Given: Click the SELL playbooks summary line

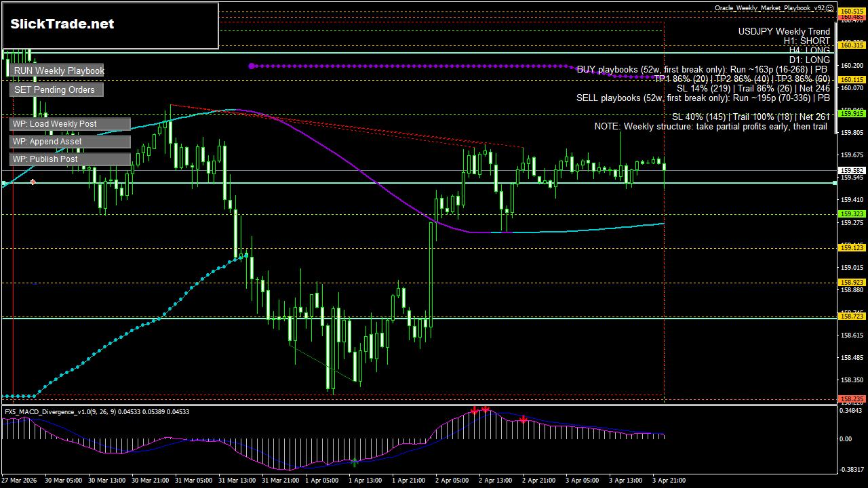Looking at the screenshot, I should tap(703, 98).
